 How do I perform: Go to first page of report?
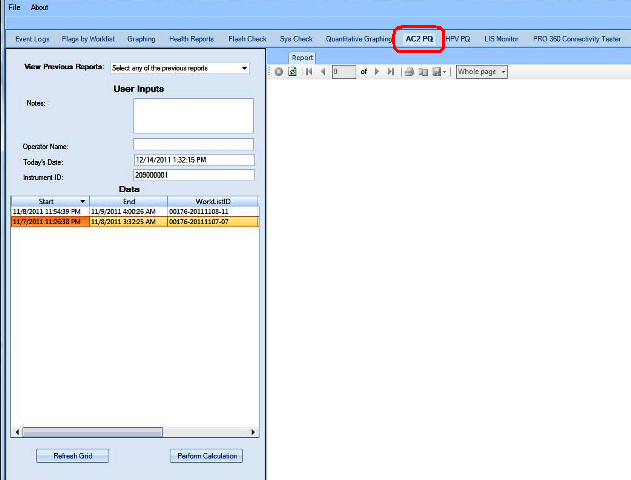click(309, 72)
